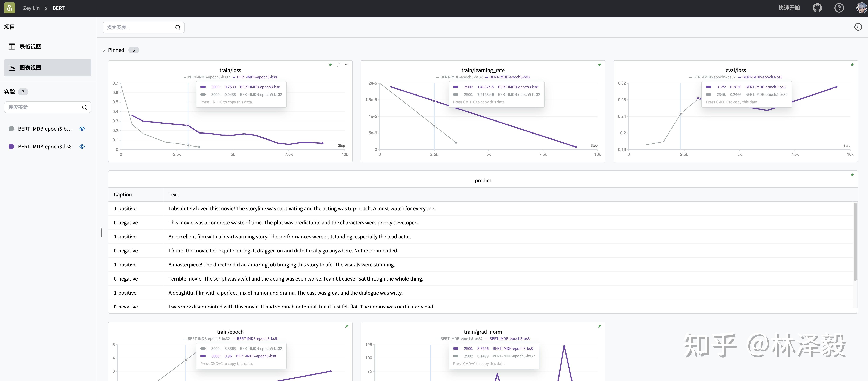This screenshot has width=868, height=381.
Task: Unpin the train/learning_rate chart
Action: [600, 65]
